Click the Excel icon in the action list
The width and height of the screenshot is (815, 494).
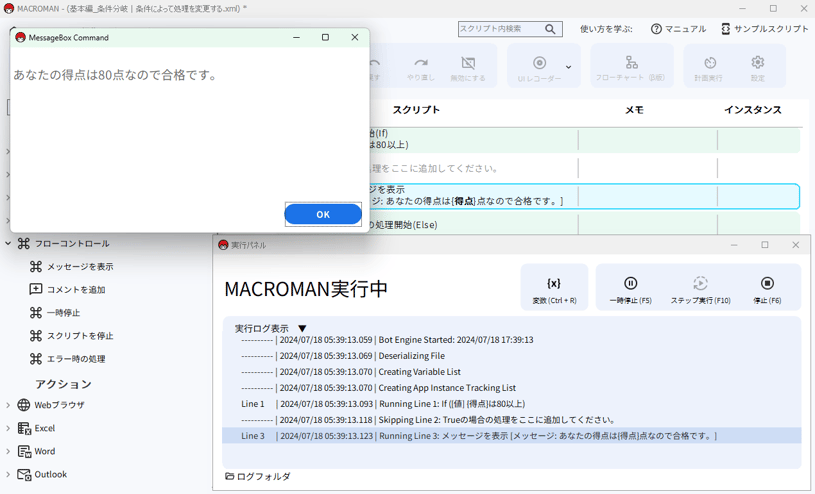click(24, 428)
